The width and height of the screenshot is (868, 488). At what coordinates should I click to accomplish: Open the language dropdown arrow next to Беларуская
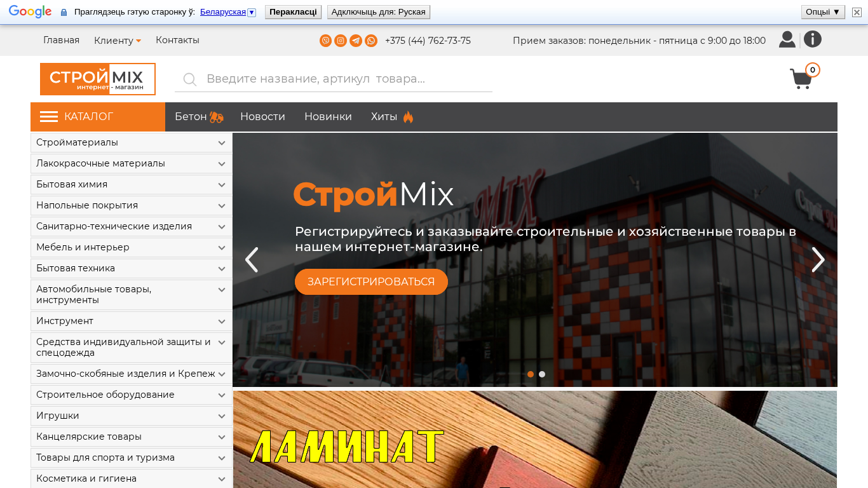pyautogui.click(x=252, y=13)
